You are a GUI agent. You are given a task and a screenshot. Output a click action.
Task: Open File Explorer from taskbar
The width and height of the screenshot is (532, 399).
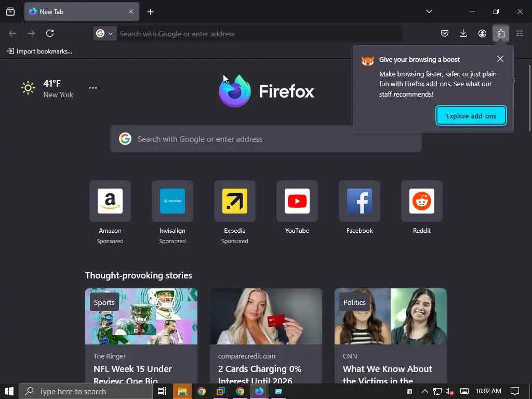point(182,391)
